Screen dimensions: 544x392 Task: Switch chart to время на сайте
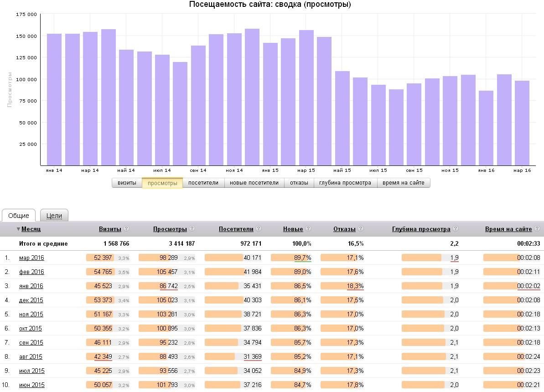tap(404, 183)
